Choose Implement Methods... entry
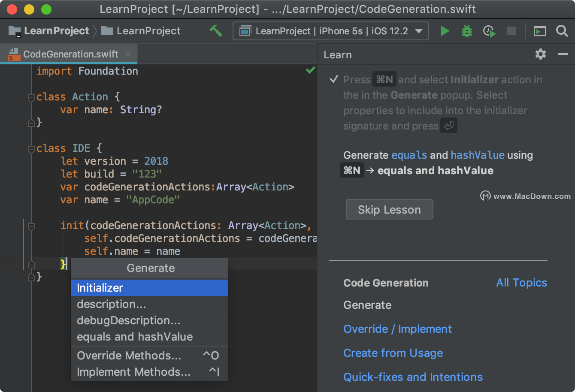 (149, 372)
